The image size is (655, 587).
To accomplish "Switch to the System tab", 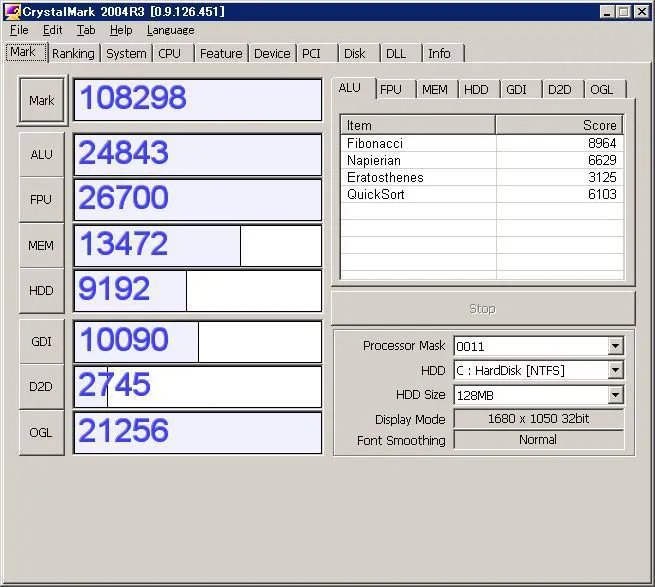I will [126, 54].
